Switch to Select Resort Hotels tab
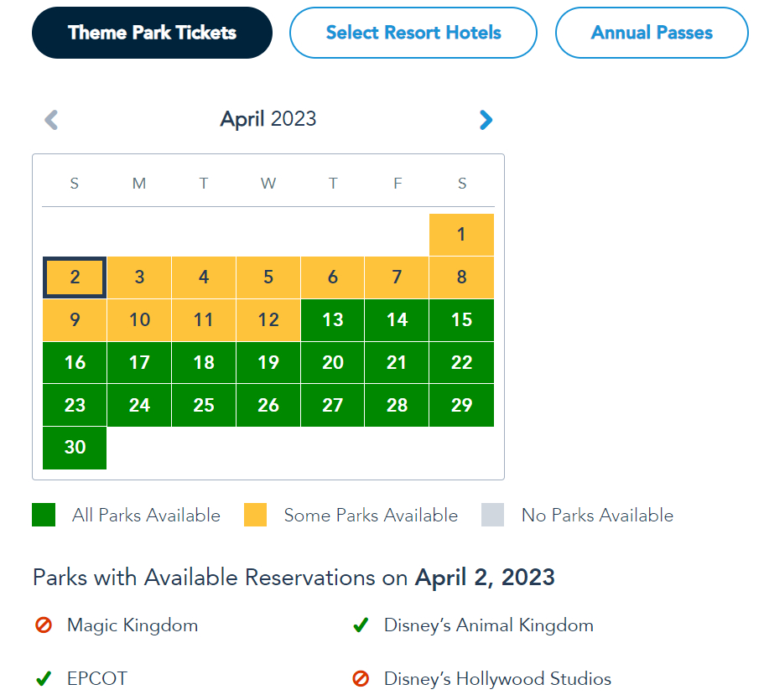Image resolution: width=764 pixels, height=700 pixels. click(413, 33)
